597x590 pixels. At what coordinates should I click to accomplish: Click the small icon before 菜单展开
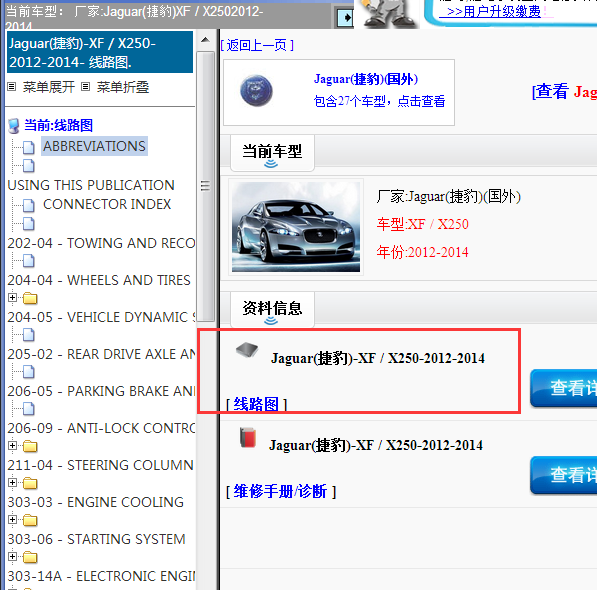click(12, 87)
